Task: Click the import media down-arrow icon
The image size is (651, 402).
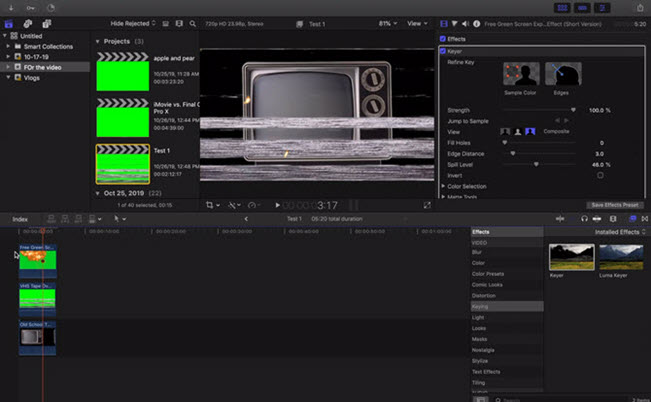Action: tap(12, 6)
